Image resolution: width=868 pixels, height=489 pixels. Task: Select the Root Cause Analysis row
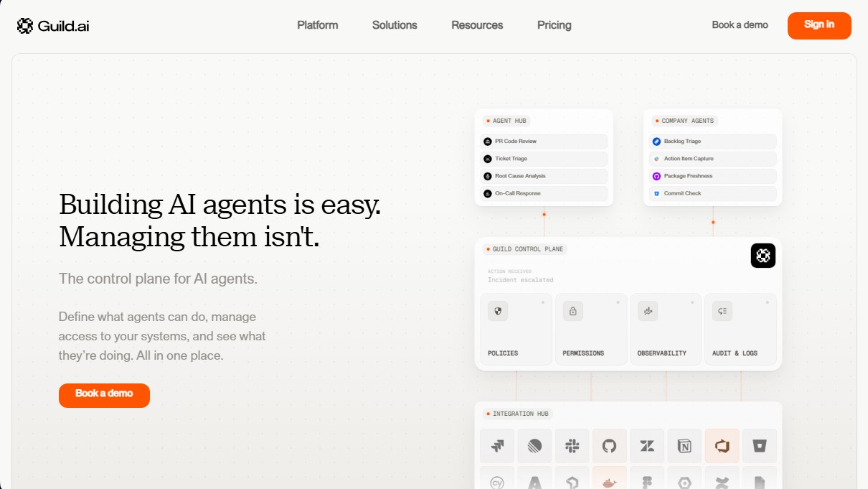pos(544,176)
